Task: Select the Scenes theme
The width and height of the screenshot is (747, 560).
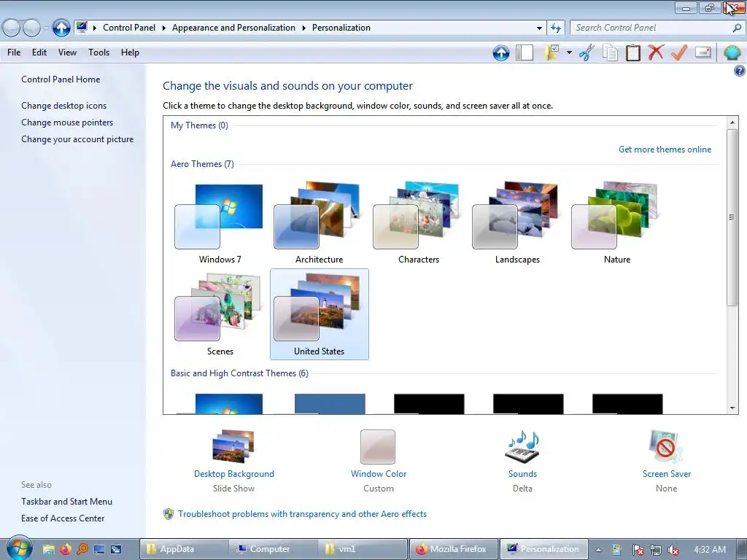Action: 220,314
